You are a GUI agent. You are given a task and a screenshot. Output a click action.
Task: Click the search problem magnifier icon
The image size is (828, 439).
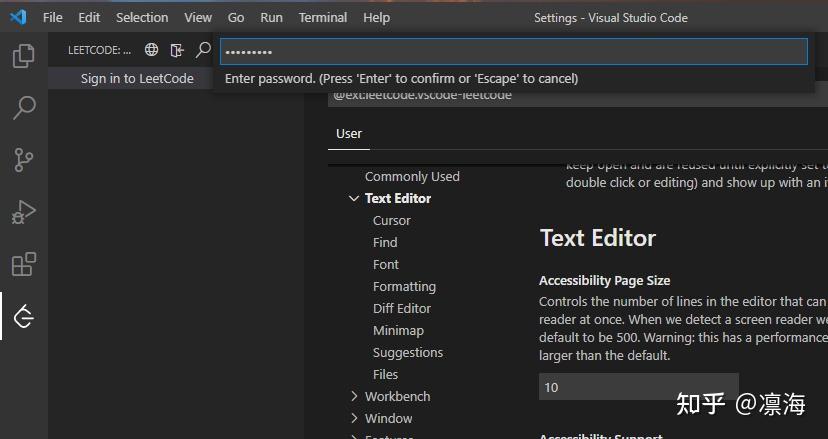(x=203, y=50)
